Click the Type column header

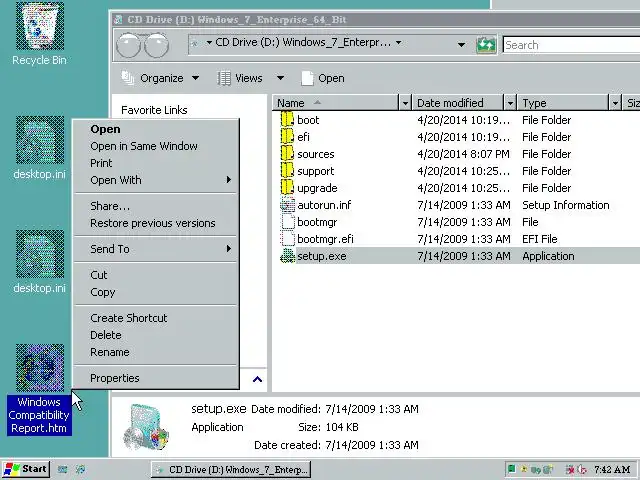click(x=563, y=103)
